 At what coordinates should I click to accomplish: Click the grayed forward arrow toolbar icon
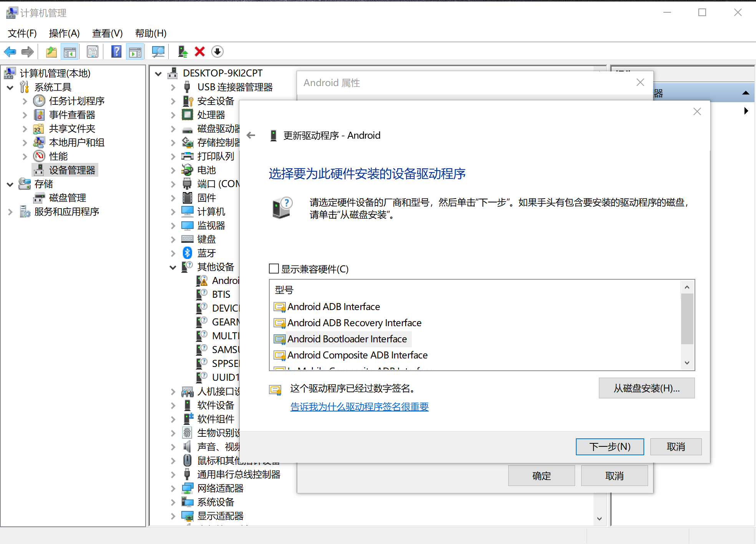pos(27,51)
